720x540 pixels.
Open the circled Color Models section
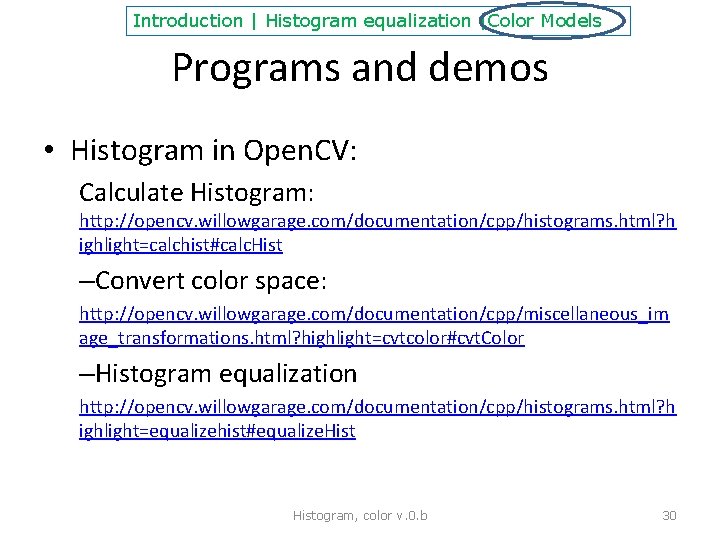click(x=544, y=21)
